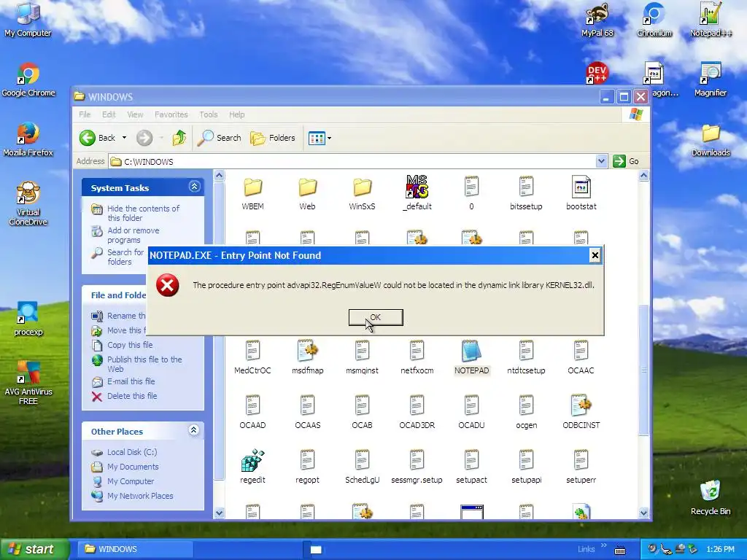
Task: Expand the Links toolbar chevron on taskbar
Action: tap(604, 545)
